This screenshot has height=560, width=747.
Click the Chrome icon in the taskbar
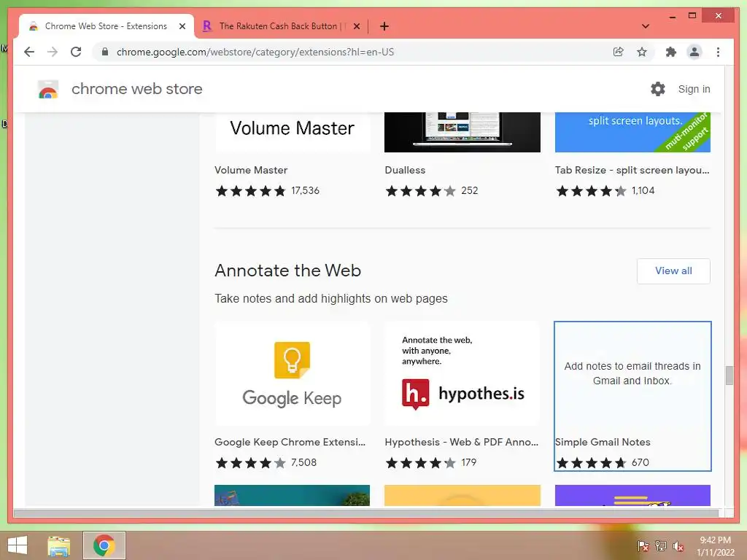click(x=104, y=545)
